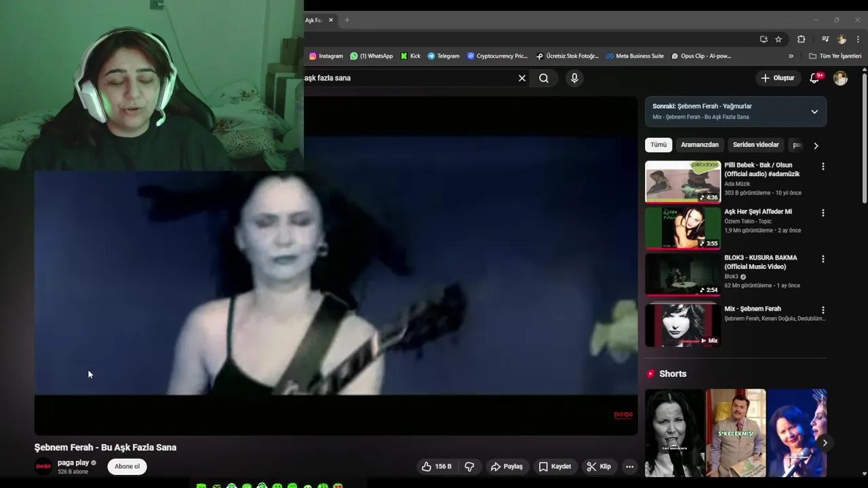
Task: Subscribe with the Abone ol button
Action: tap(127, 466)
